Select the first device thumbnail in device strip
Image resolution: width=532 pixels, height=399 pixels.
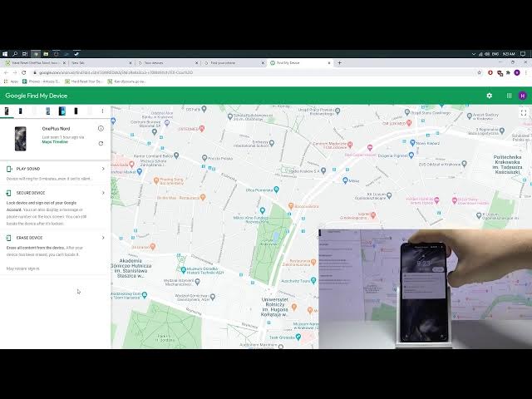point(7,111)
